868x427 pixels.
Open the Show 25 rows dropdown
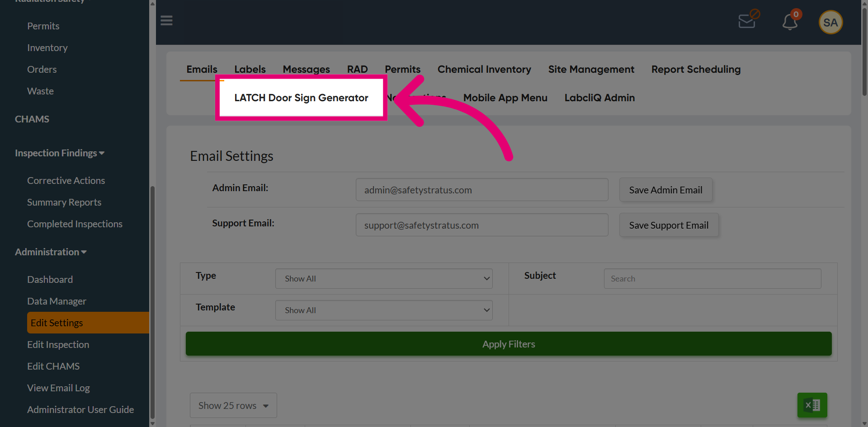coord(233,405)
